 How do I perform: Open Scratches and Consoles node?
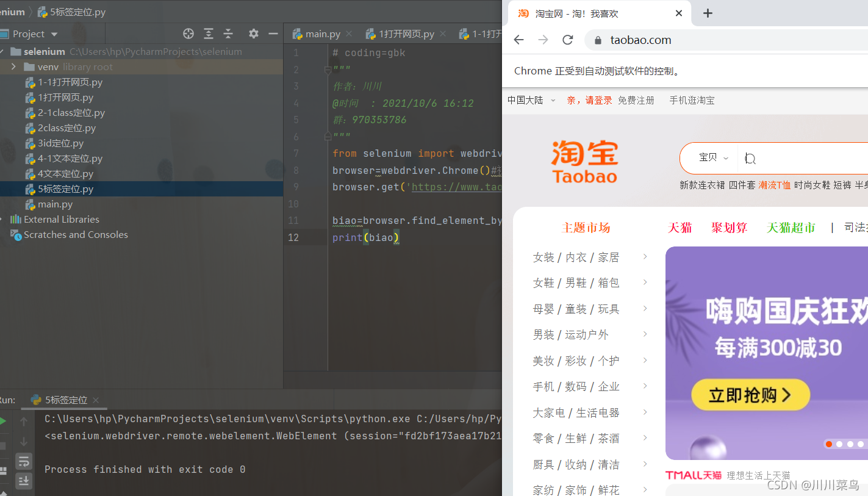coord(76,235)
